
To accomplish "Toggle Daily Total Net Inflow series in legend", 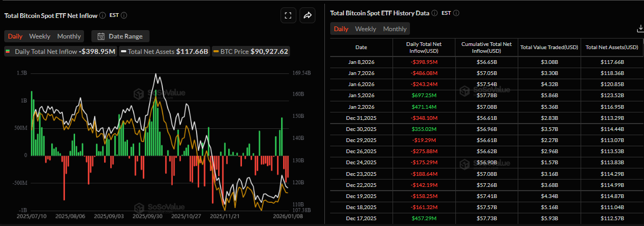I will pos(60,52).
